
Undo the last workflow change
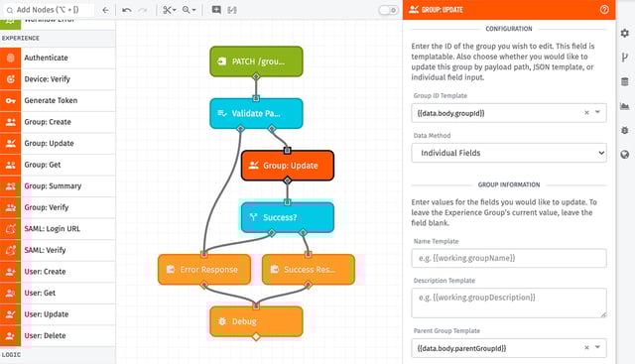pyautogui.click(x=127, y=10)
